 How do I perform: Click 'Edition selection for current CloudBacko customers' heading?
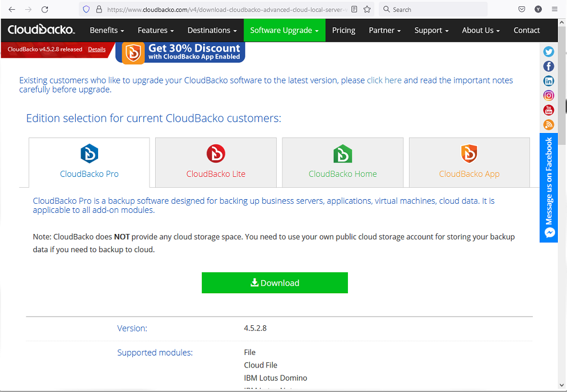tap(153, 118)
